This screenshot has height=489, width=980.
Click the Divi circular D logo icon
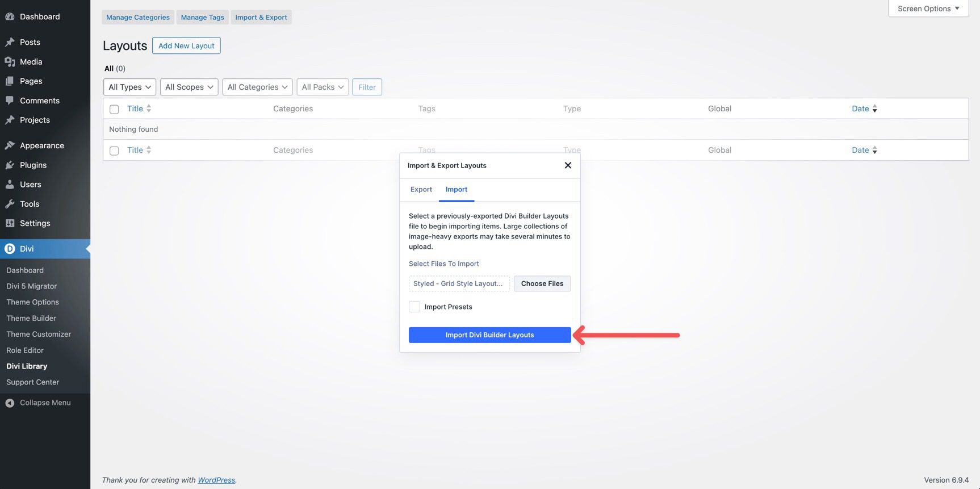tap(10, 249)
